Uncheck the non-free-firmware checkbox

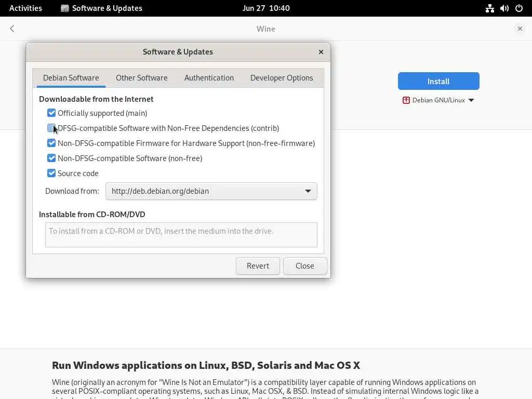(x=51, y=143)
